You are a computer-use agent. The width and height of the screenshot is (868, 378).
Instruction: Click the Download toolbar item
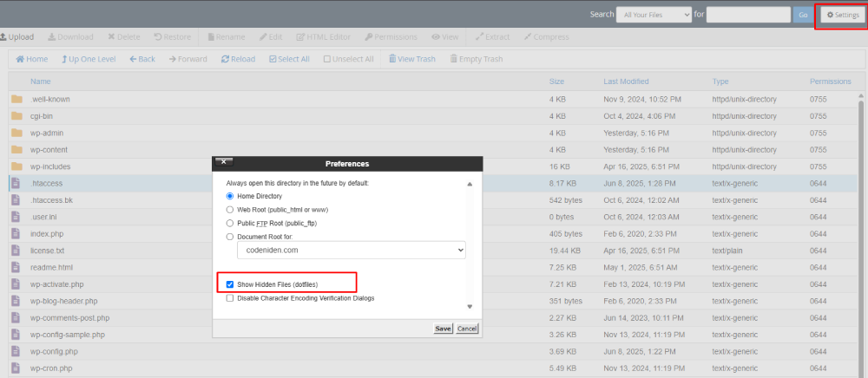pos(70,37)
